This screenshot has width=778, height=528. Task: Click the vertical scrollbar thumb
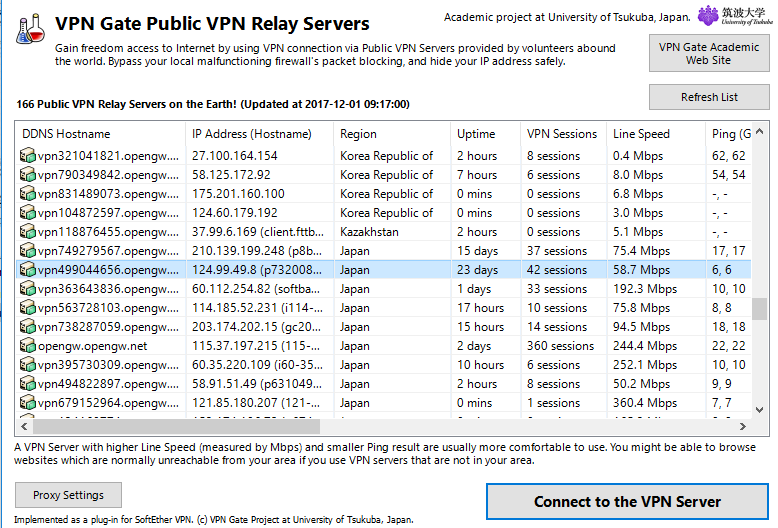(760, 309)
